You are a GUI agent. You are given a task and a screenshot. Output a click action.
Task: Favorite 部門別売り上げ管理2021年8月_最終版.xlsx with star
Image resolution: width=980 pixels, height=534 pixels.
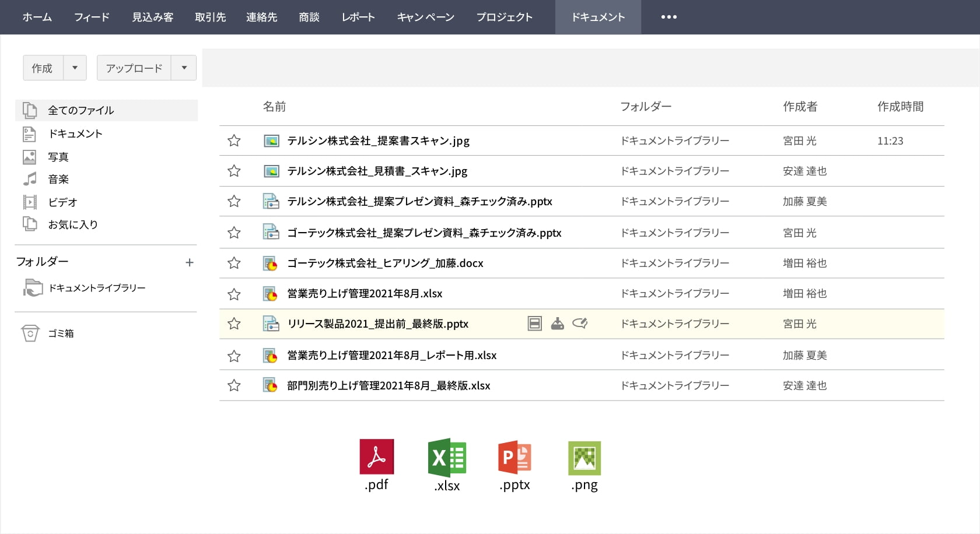(x=234, y=385)
